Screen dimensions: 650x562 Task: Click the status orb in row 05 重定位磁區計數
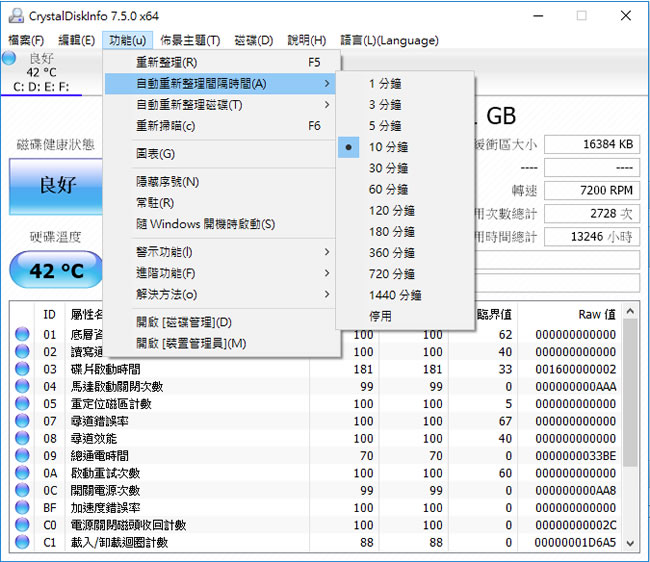tap(22, 404)
